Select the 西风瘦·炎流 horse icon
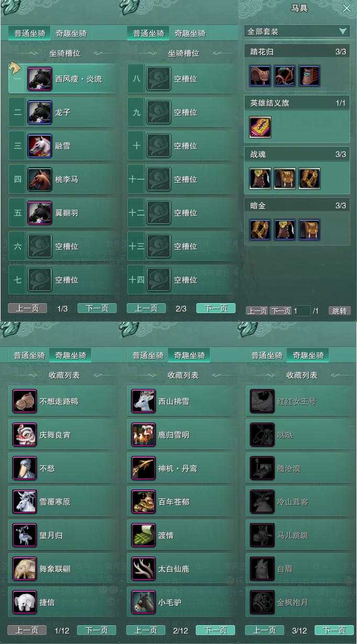This screenshot has width=357, height=644. 40,79
